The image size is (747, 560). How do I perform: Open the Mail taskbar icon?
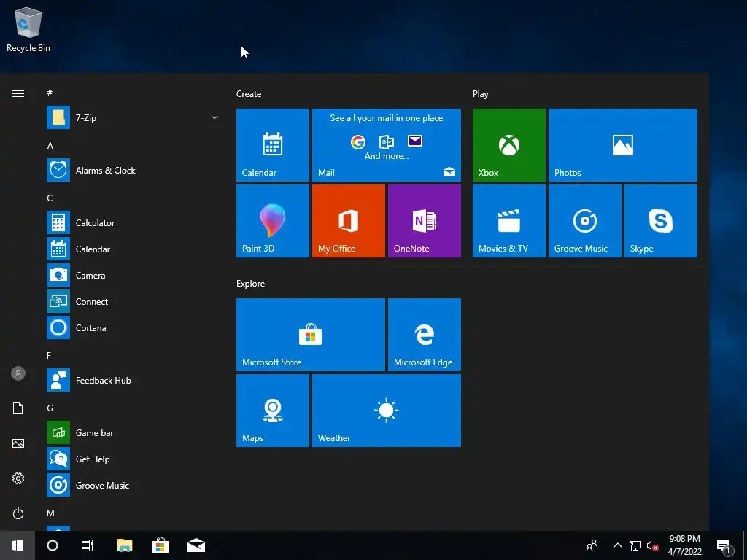point(196,545)
